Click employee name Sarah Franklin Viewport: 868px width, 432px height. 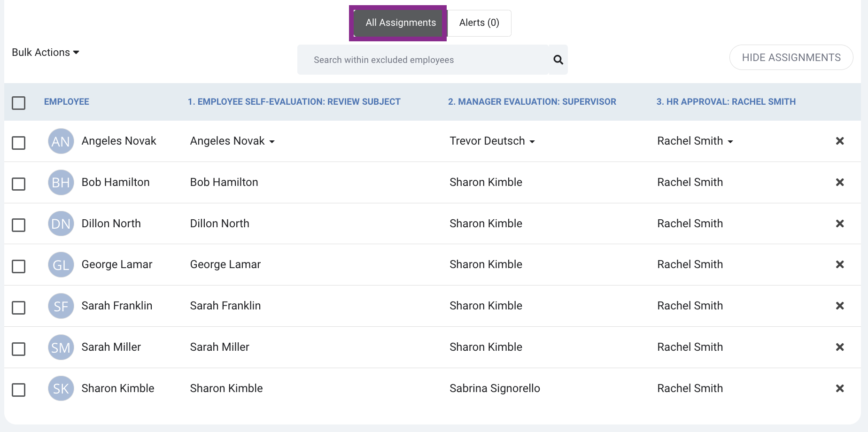coord(116,306)
